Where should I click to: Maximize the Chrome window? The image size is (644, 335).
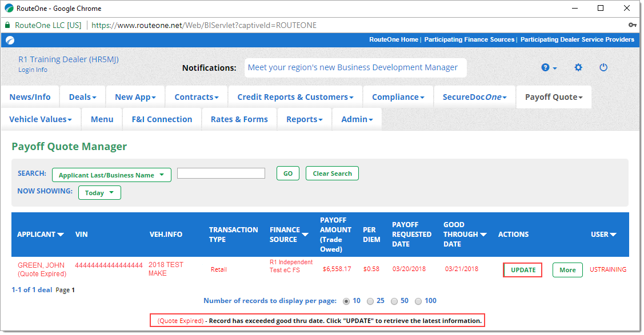(x=601, y=8)
